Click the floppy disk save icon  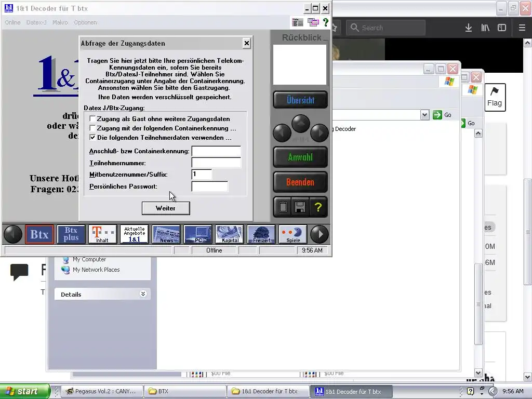click(300, 207)
